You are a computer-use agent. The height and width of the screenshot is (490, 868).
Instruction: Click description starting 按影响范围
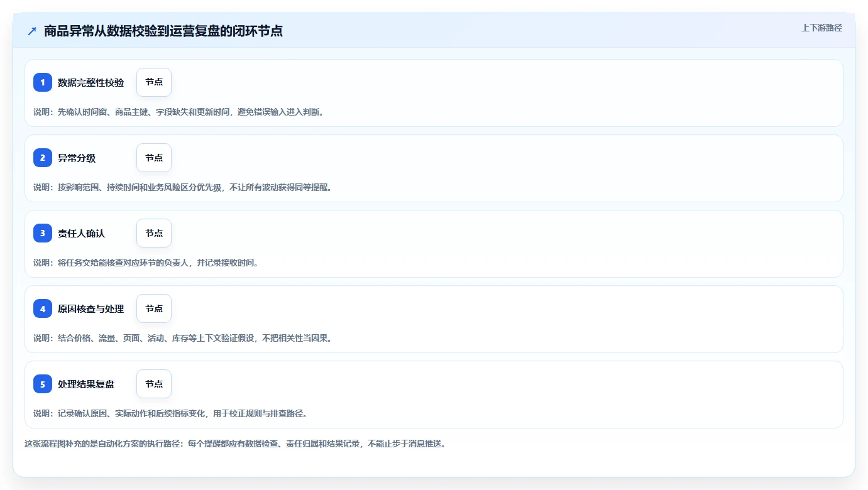pyautogui.click(x=183, y=187)
